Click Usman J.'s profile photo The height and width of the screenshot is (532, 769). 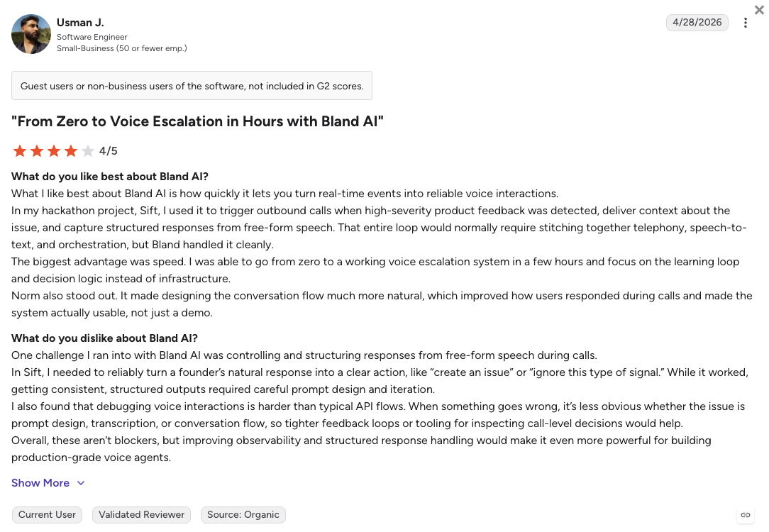[x=31, y=34]
